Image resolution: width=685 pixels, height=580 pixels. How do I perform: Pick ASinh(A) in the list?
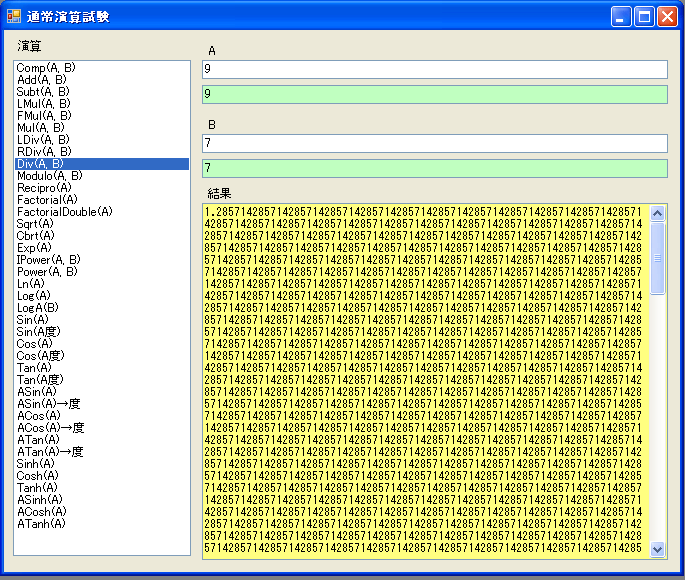[102, 500]
